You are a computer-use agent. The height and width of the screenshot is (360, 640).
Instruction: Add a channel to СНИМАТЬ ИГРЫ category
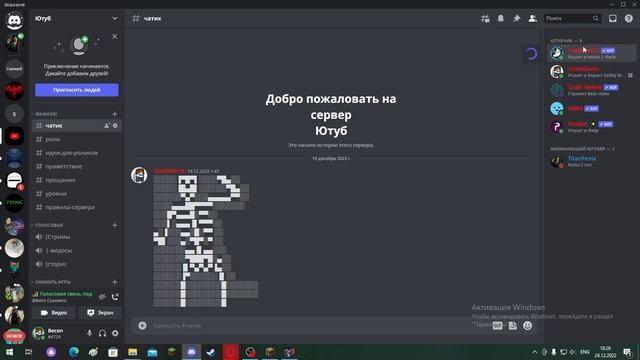point(115,282)
